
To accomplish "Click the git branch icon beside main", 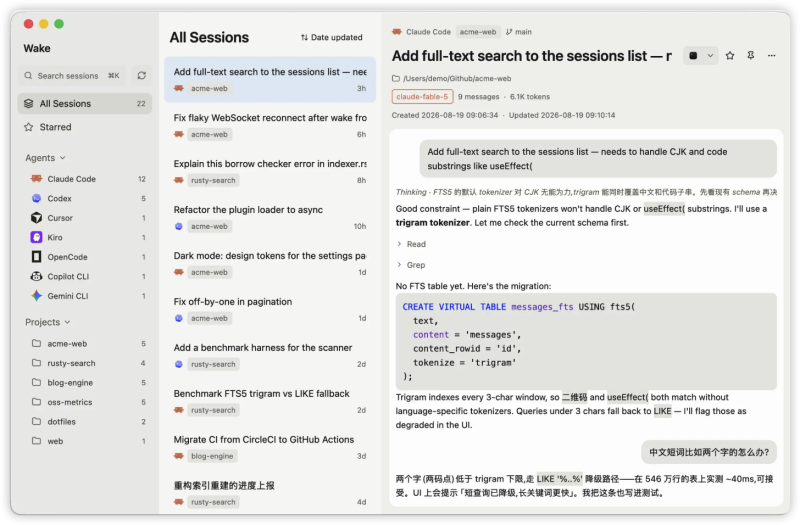I will coord(509,32).
